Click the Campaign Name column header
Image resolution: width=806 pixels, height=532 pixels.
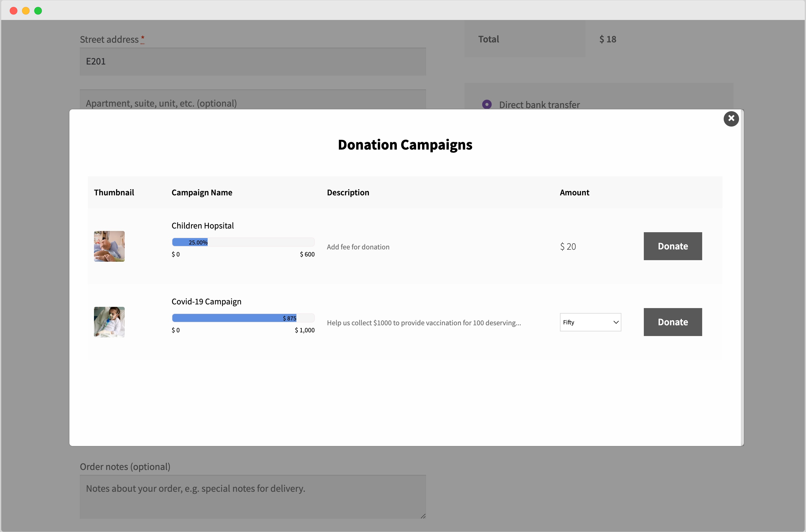point(202,192)
